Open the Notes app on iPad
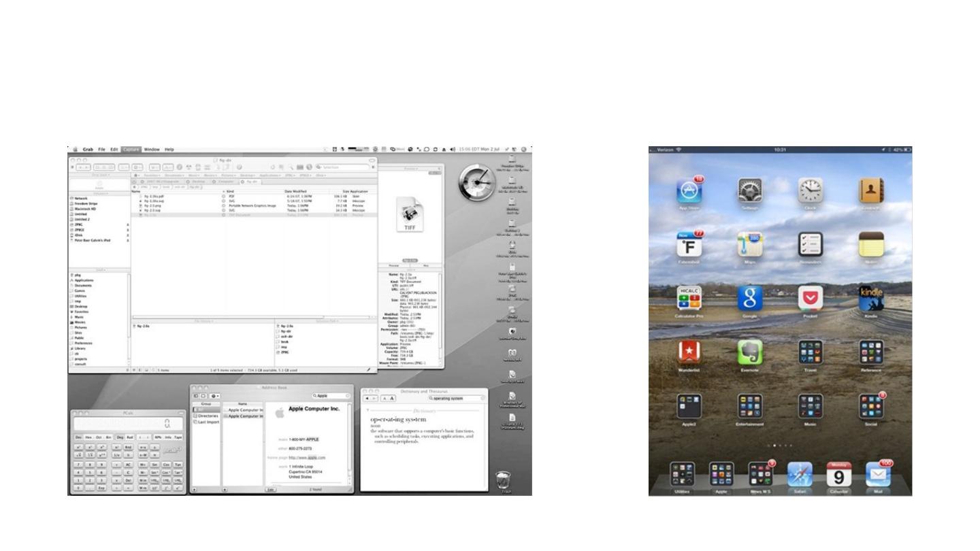Image resolution: width=980 pixels, height=551 pixels. point(871,244)
